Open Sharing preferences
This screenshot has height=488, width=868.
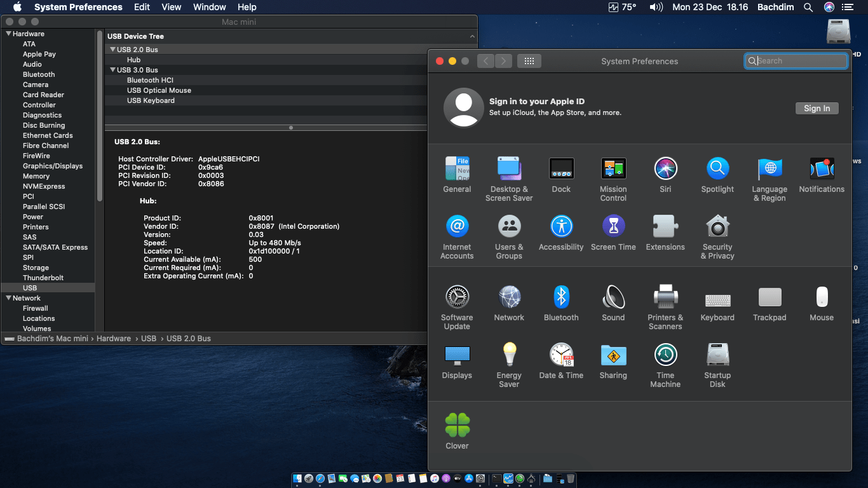click(x=613, y=355)
